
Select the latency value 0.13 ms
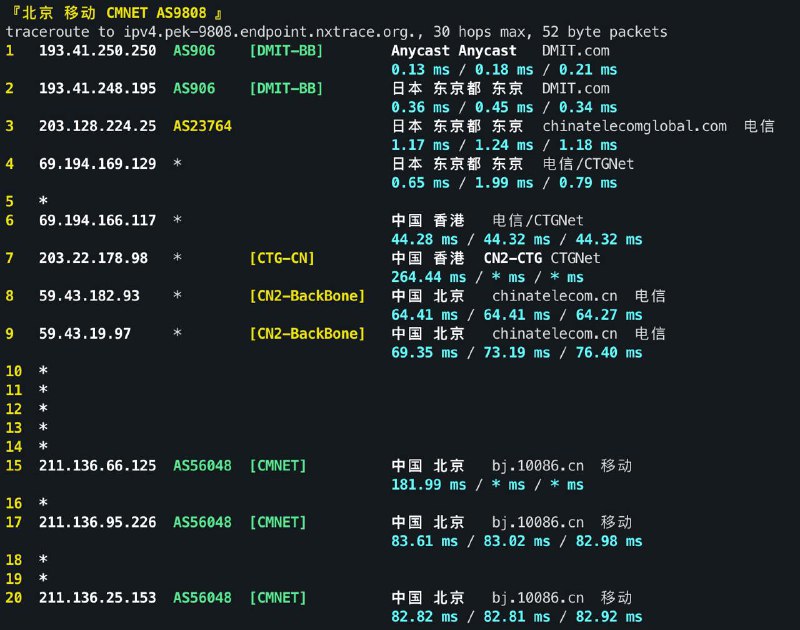pos(420,70)
